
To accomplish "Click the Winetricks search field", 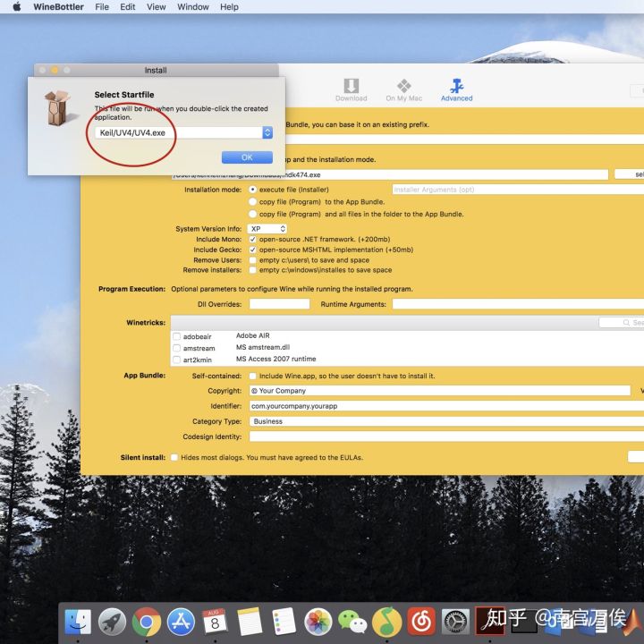I will click(x=622, y=323).
